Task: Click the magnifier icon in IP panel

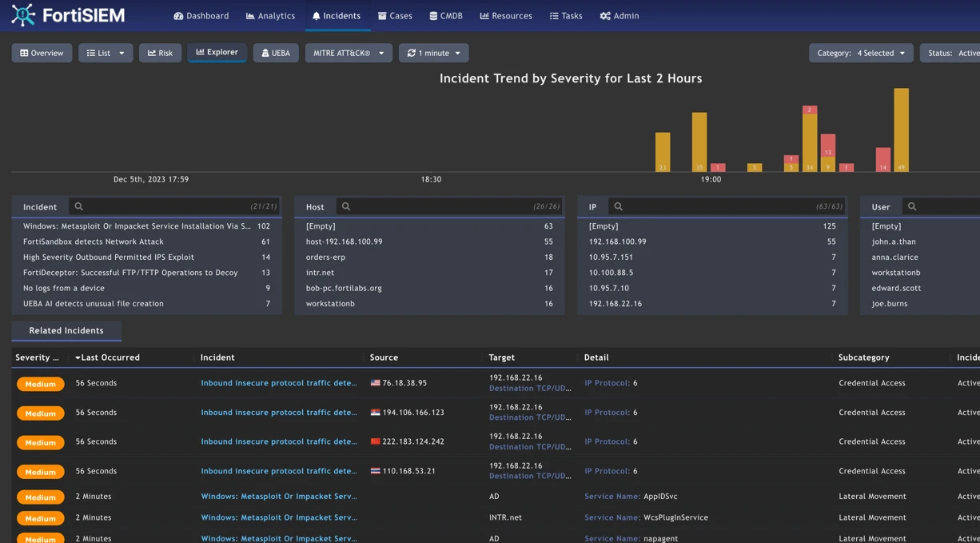Action: point(618,206)
